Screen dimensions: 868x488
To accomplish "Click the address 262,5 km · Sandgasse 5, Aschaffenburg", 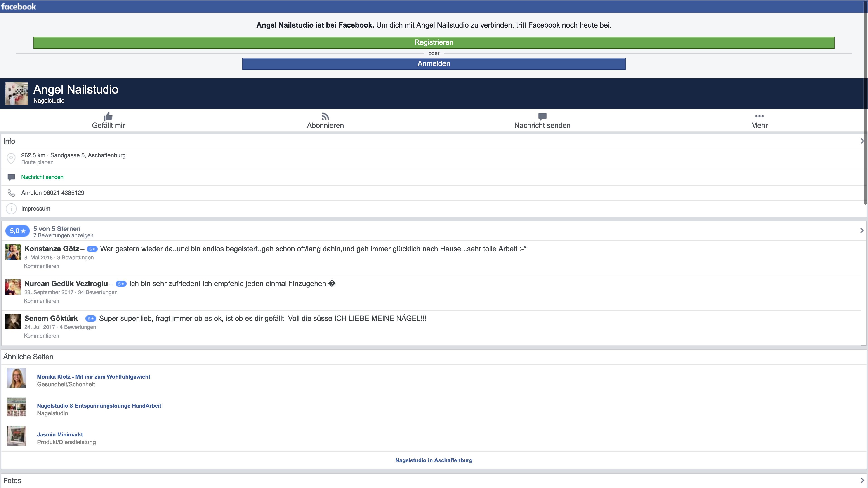I will coord(73,155).
